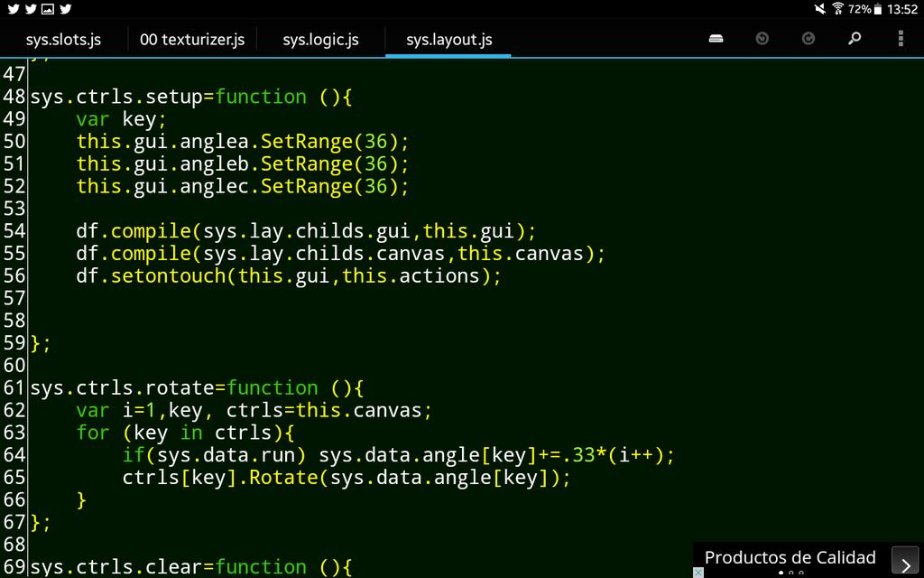Tap line number 57 in the gutter
The width and height of the screenshot is (924, 578).
pyautogui.click(x=14, y=298)
